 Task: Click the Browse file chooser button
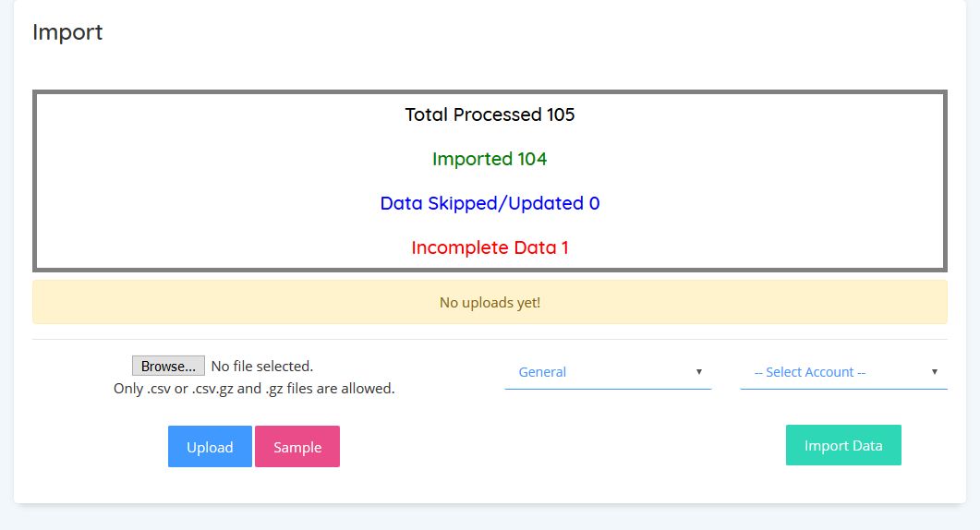168,367
